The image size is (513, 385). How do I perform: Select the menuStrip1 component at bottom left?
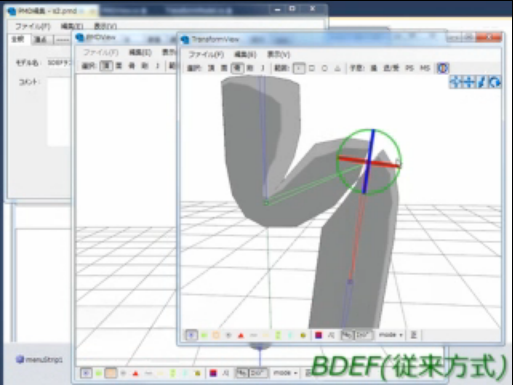40,360
